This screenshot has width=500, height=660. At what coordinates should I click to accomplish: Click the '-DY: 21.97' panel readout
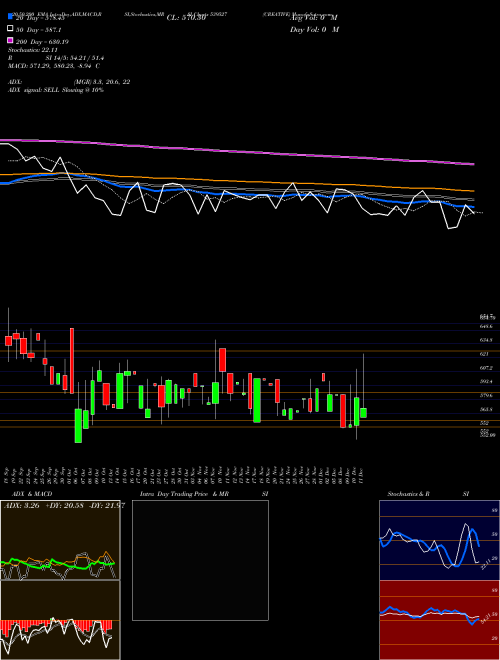107,505
